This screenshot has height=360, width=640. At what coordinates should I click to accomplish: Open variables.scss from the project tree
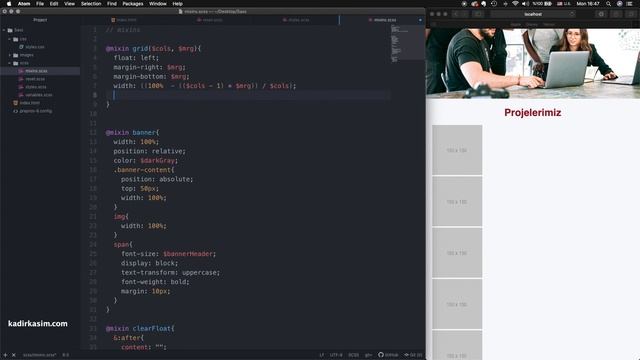tap(38, 95)
